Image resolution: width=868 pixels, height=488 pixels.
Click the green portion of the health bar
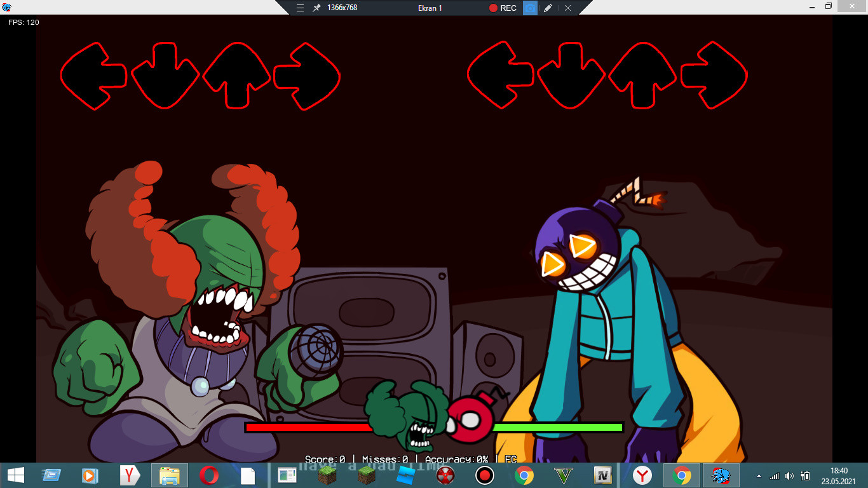(x=557, y=428)
